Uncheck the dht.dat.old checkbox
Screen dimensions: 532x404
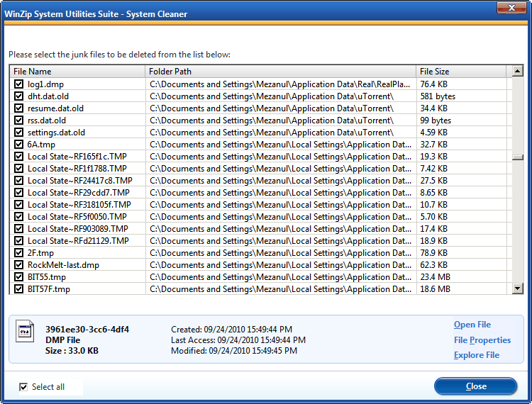tap(18, 96)
